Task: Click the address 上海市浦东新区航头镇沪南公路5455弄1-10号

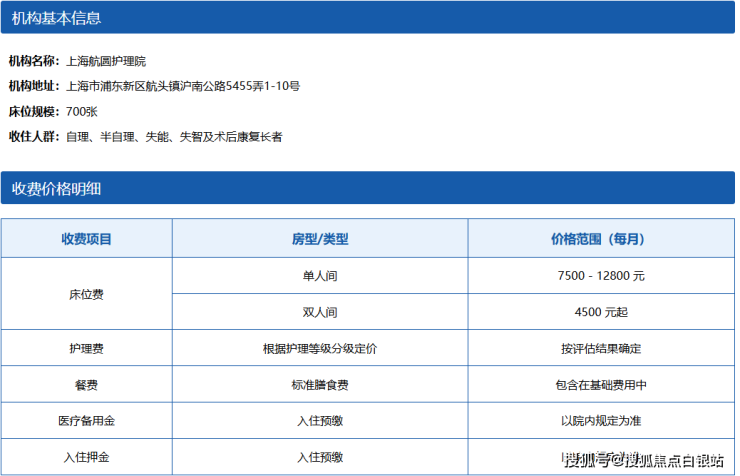Action: [x=183, y=86]
